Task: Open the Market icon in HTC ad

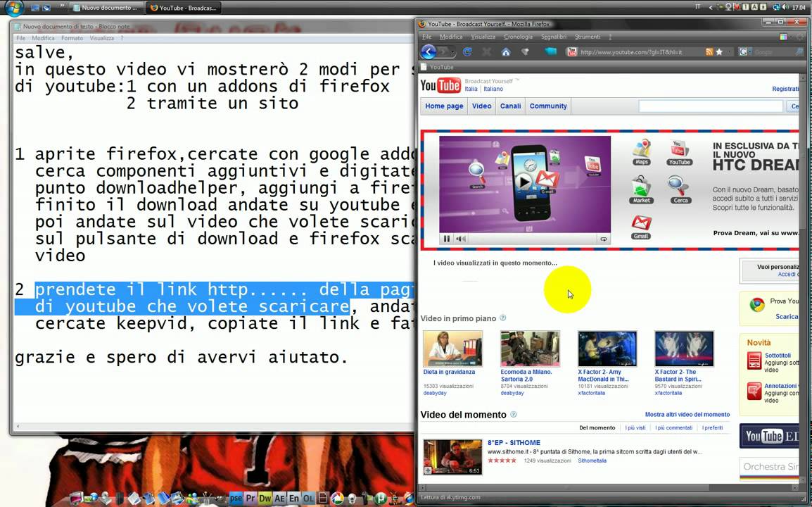Action: (641, 189)
